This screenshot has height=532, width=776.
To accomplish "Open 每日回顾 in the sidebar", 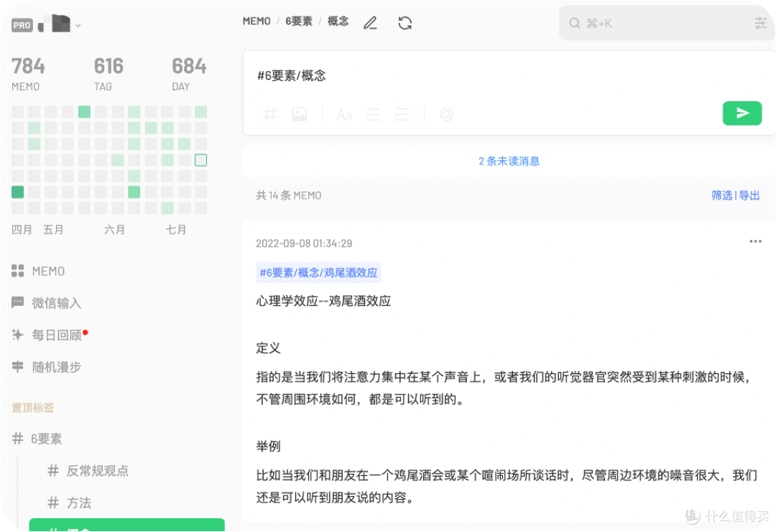I will click(57, 335).
